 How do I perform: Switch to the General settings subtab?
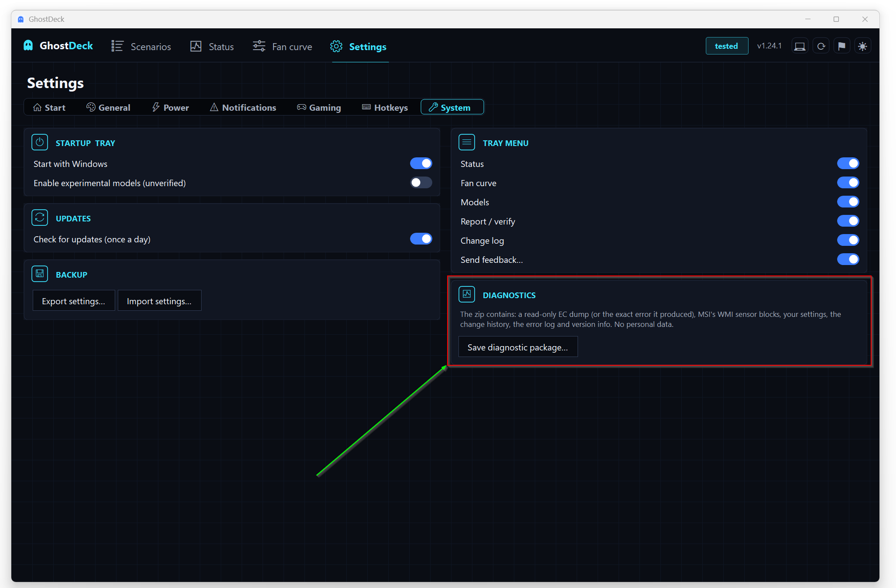(x=109, y=107)
